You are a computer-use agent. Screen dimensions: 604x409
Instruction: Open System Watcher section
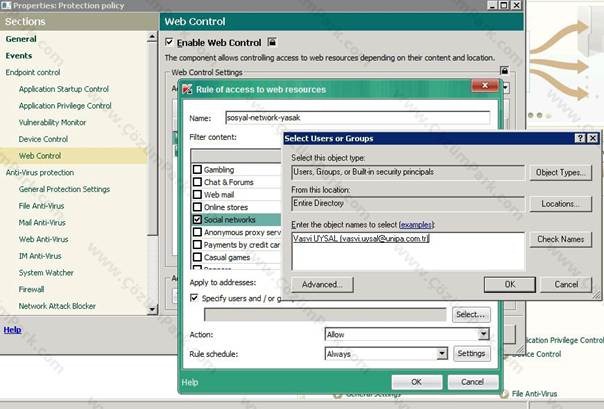(46, 273)
